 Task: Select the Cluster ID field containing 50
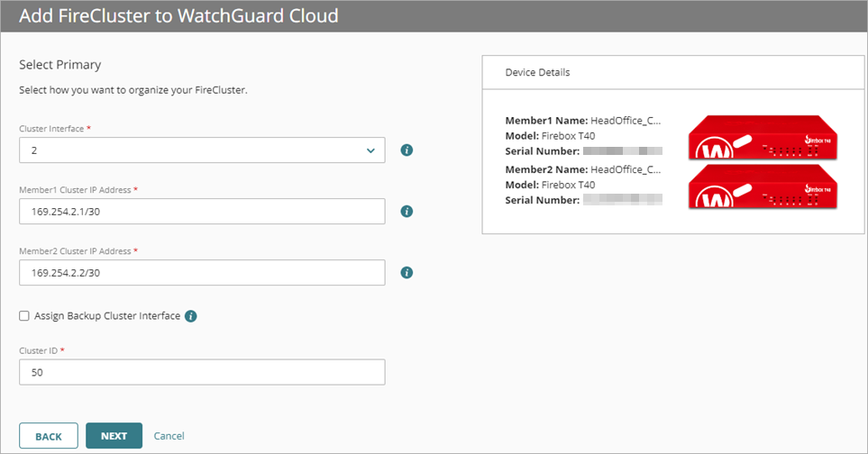tap(202, 372)
